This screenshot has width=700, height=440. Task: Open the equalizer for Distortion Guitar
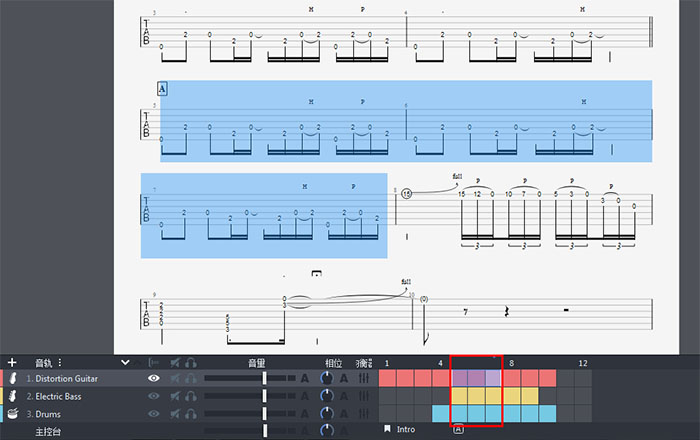tap(364, 379)
